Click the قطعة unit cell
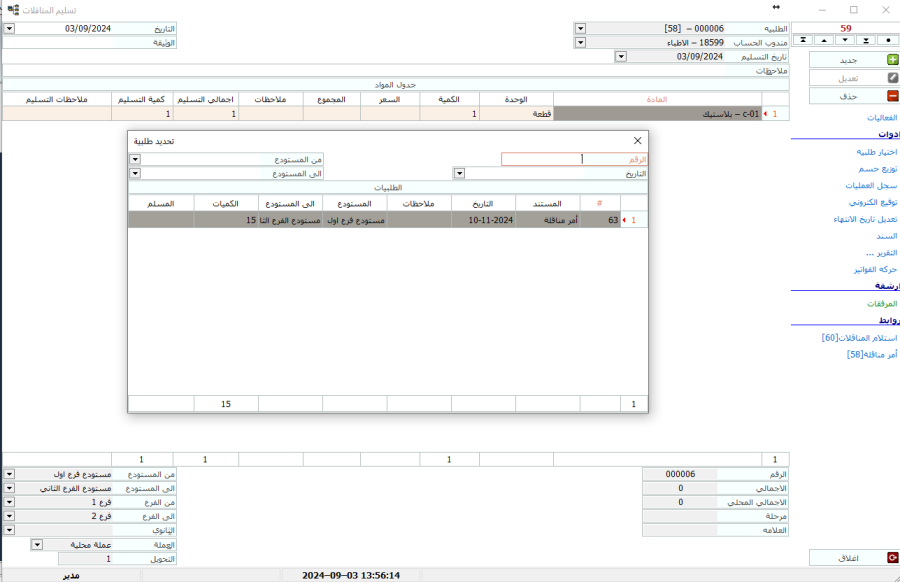900x582 pixels. pyautogui.click(x=516, y=114)
